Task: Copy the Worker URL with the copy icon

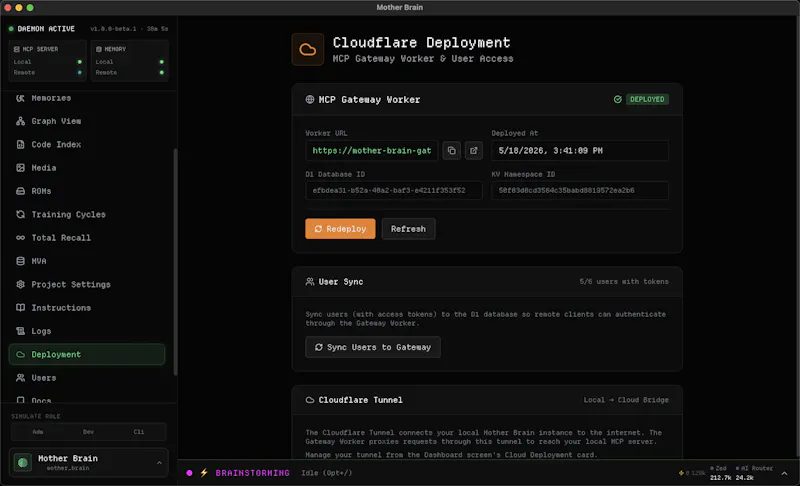Action: (x=452, y=150)
